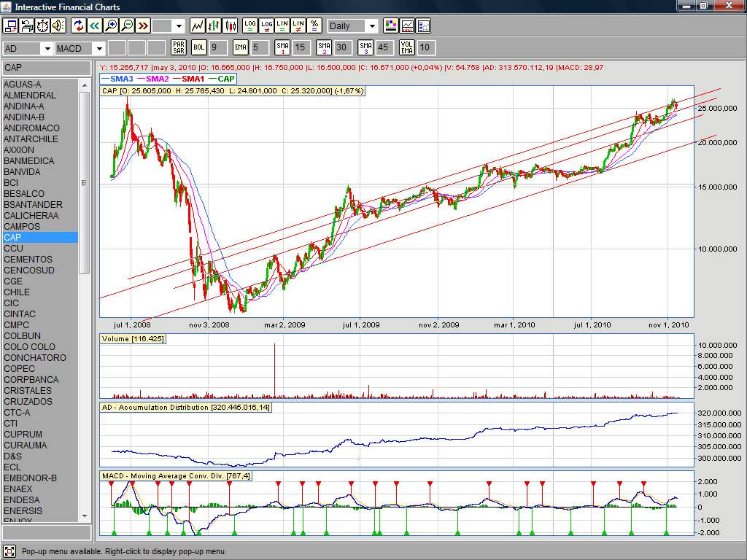Toggle the EMA overlay button

click(241, 48)
